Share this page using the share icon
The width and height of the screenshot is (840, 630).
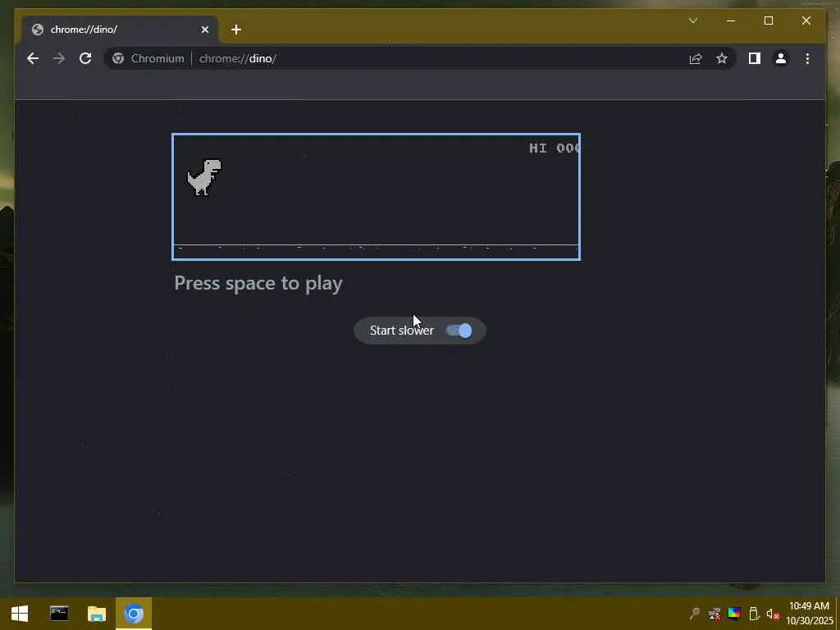click(x=696, y=58)
